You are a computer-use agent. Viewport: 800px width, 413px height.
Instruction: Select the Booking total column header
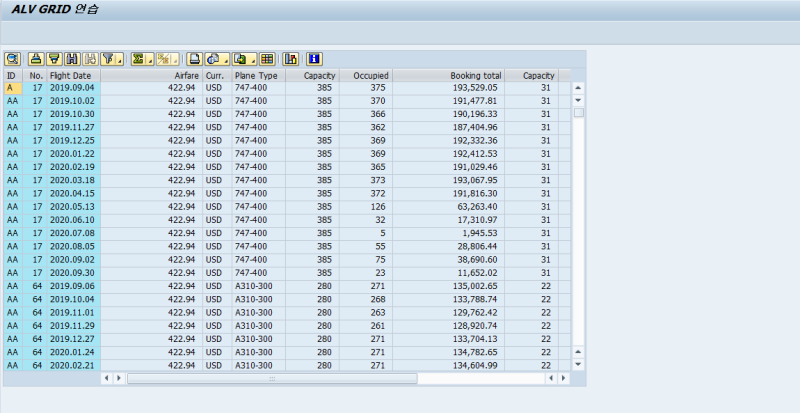448,76
